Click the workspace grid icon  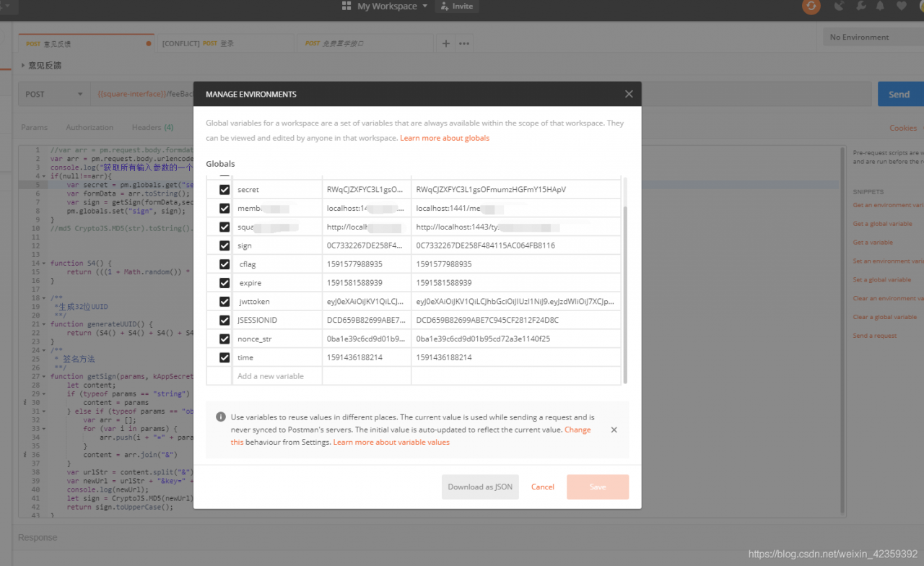click(347, 6)
